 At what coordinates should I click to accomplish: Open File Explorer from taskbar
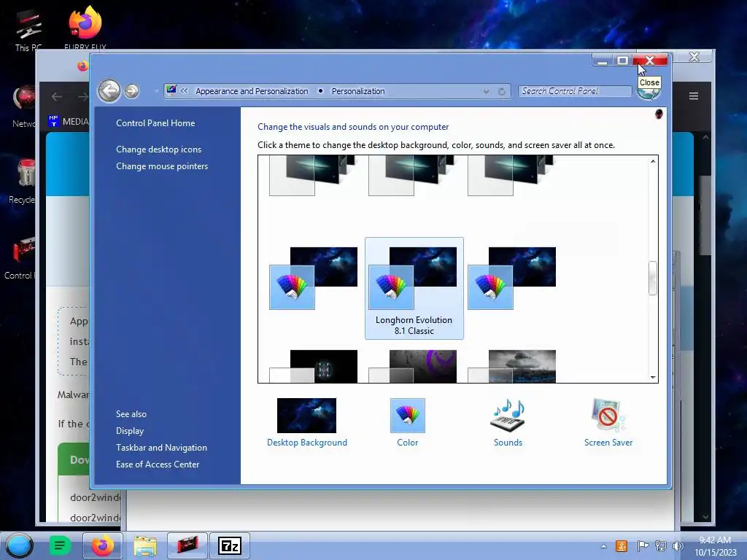click(x=145, y=545)
